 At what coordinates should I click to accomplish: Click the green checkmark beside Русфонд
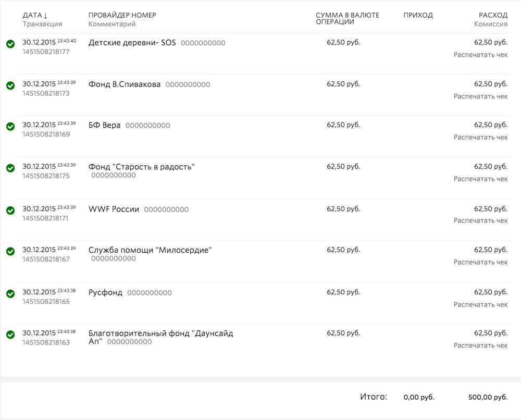(x=10, y=293)
